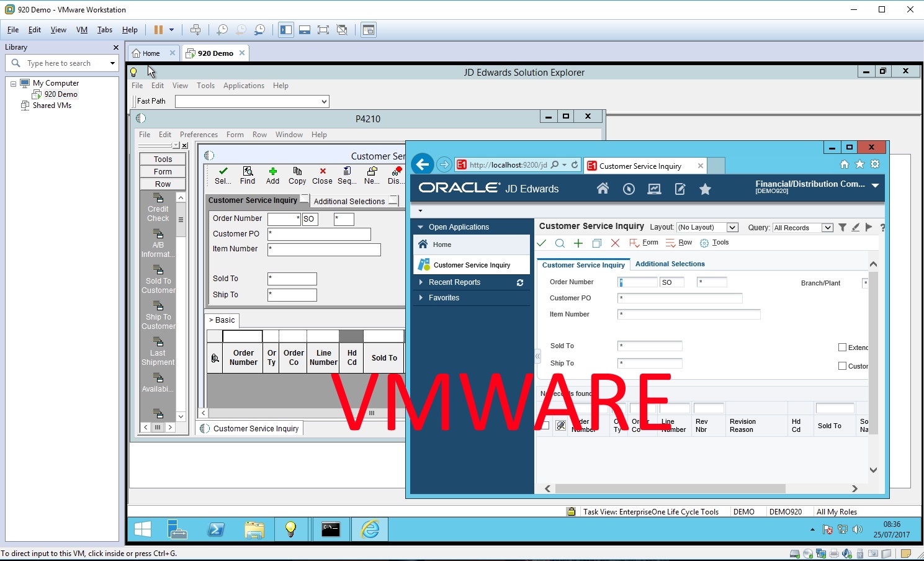Click the Find toolbar icon in P4210
This screenshot has height=561, width=924.
[x=248, y=175]
